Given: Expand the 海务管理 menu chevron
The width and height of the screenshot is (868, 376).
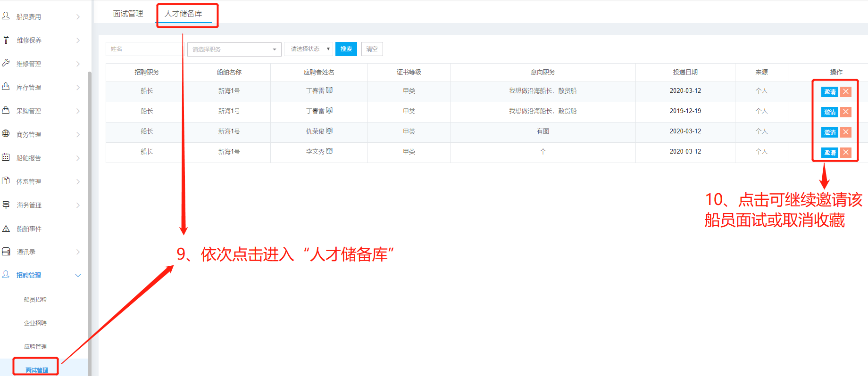Looking at the screenshot, I should 78,205.
